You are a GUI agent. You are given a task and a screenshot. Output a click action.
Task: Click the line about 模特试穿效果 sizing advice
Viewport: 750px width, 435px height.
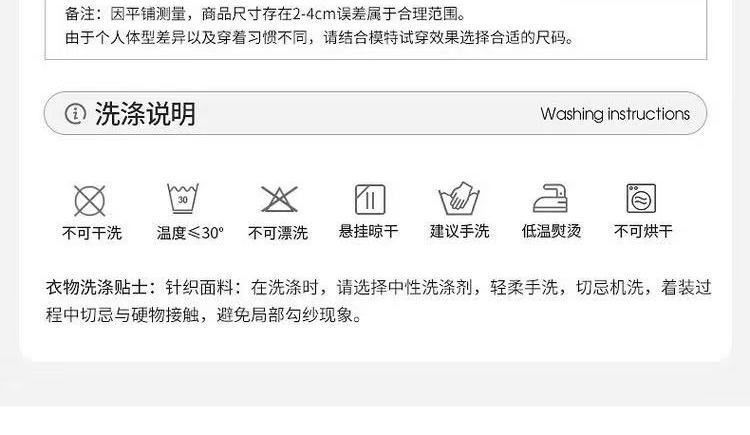(x=320, y=37)
